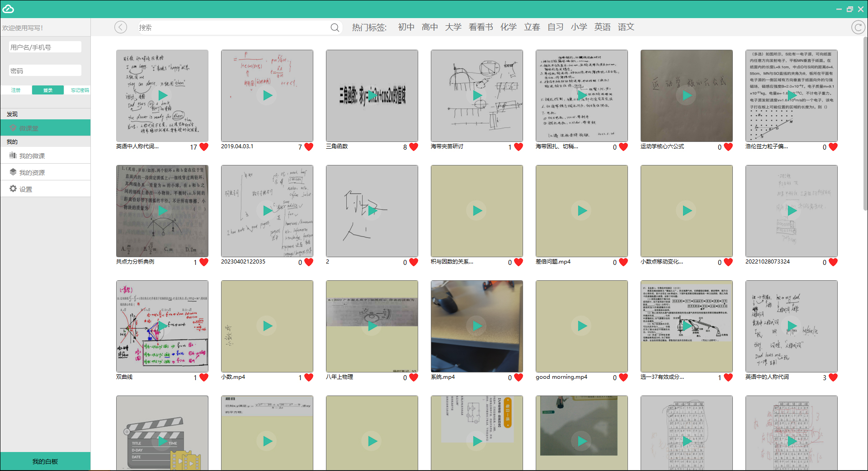Click the 登录 login button

[x=48, y=90]
